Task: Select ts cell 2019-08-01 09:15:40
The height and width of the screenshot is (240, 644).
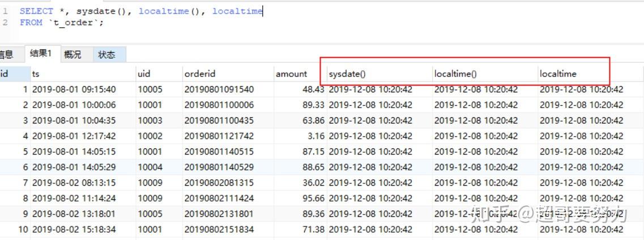Action: 74,89
